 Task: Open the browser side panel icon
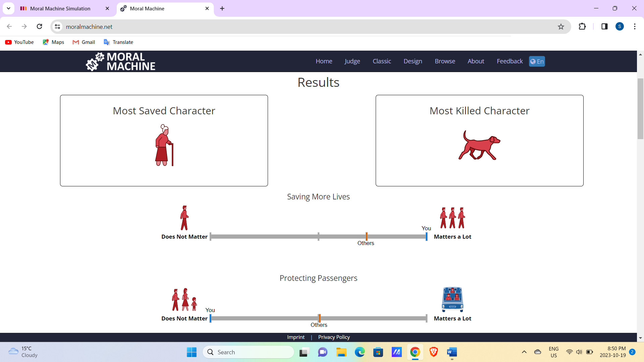[x=604, y=26]
